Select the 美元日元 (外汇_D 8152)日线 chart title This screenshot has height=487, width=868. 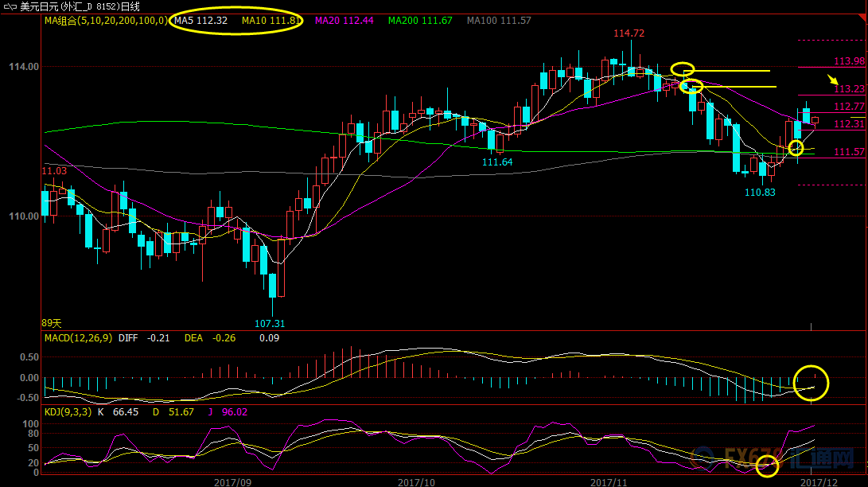(80, 6)
